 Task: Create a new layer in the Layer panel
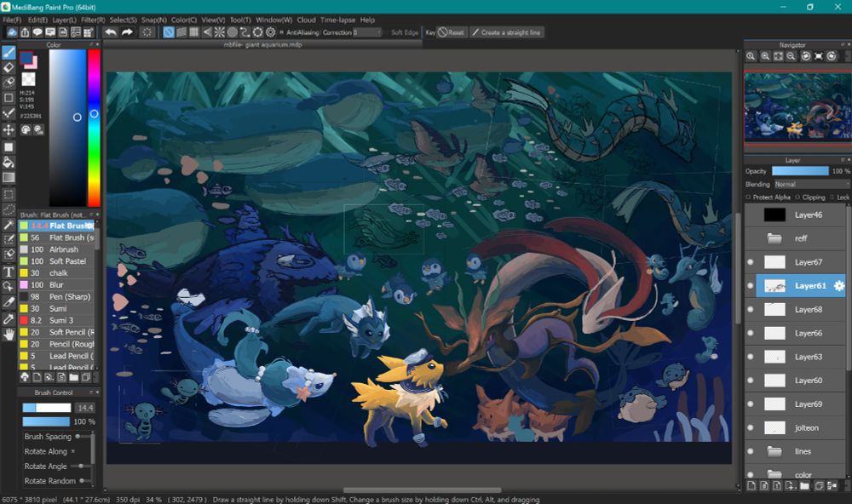[751, 485]
